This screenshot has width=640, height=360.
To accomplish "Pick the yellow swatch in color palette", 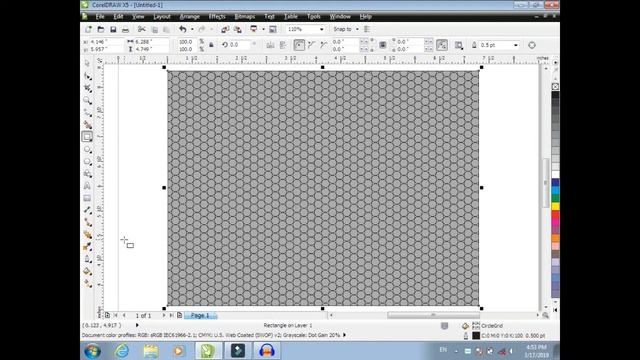I will pos(556,207).
